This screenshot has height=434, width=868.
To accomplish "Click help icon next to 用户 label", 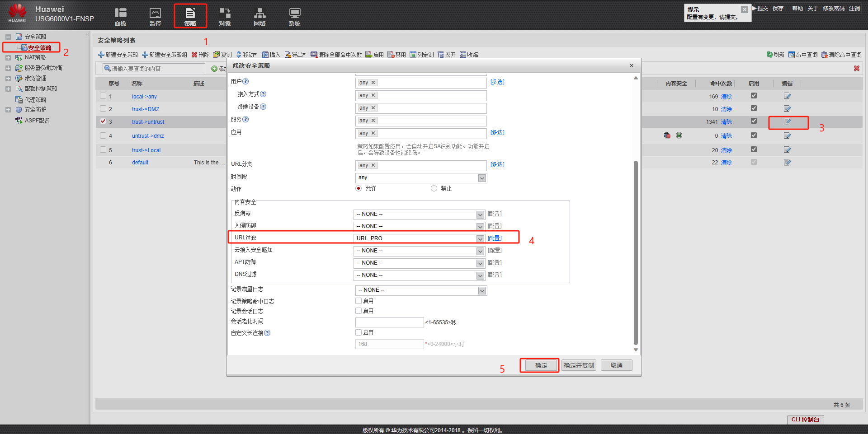I will pos(245,82).
